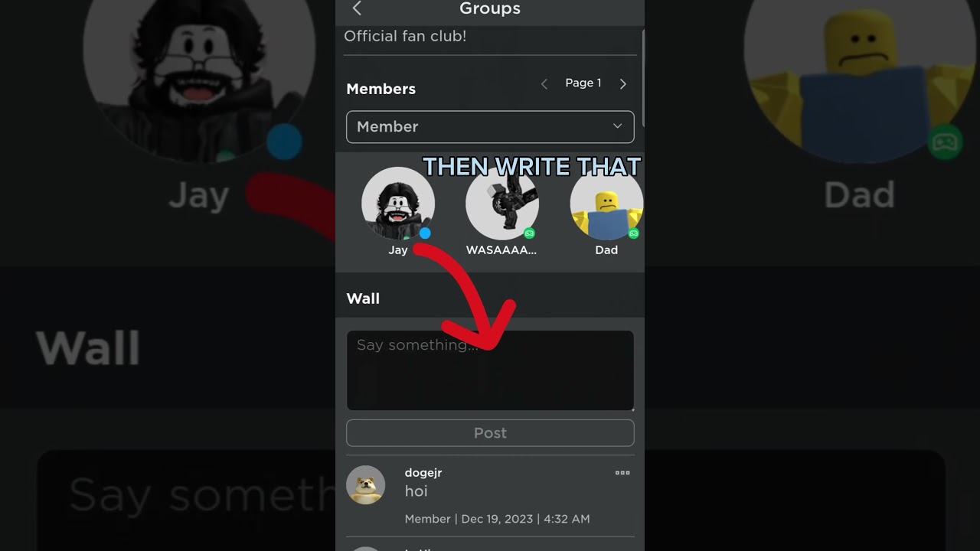Click inside the Say something text box

[490, 370]
